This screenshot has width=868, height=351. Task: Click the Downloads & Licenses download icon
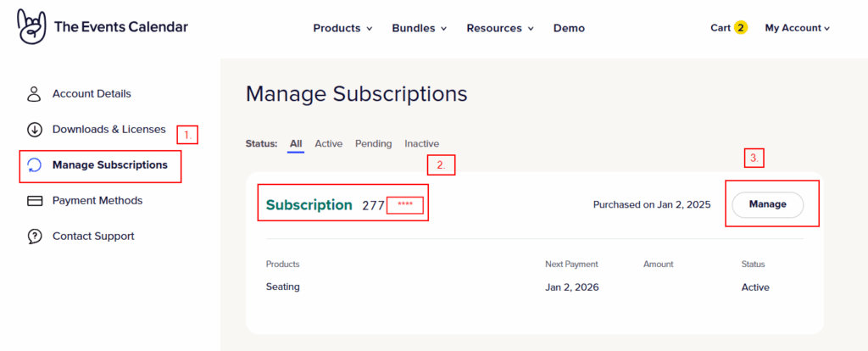35,130
